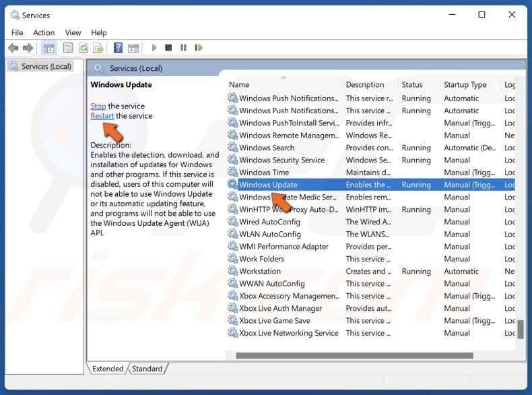Select the Windows Update service row
532x395 pixels.
tap(371, 185)
